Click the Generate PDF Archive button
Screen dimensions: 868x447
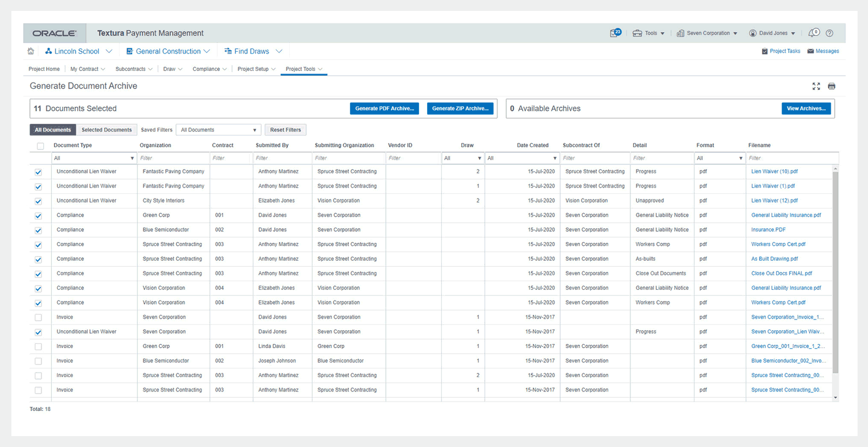pos(384,109)
